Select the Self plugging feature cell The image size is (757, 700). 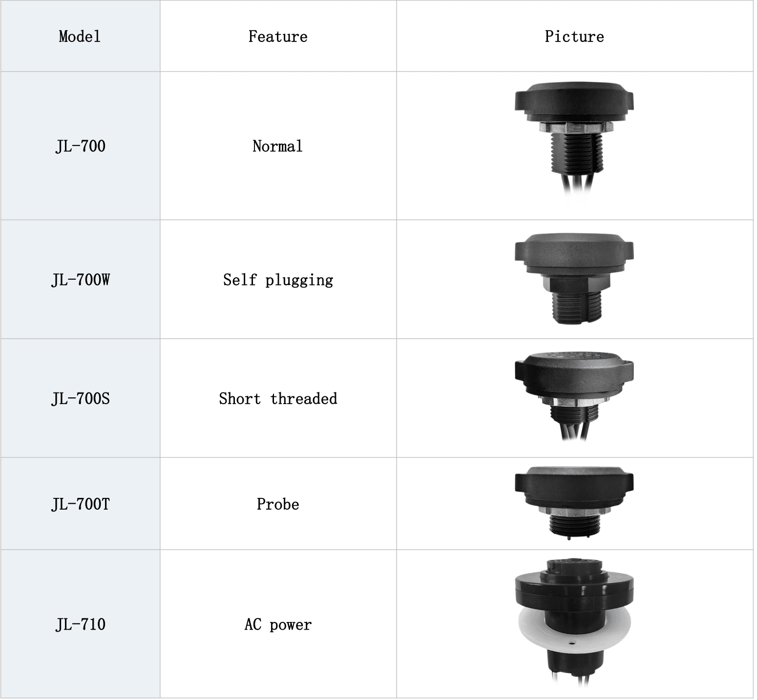coord(278,280)
